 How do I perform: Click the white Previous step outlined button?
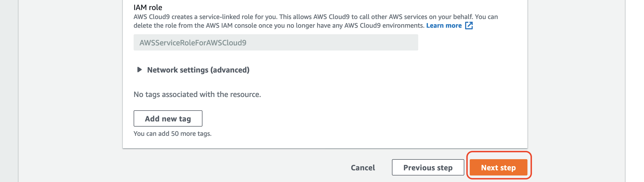point(428,167)
